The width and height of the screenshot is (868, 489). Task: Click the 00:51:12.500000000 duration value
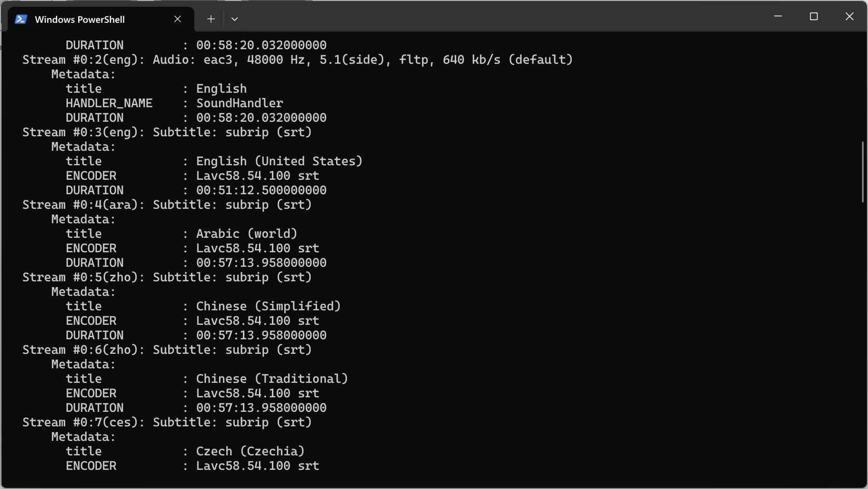click(x=261, y=190)
